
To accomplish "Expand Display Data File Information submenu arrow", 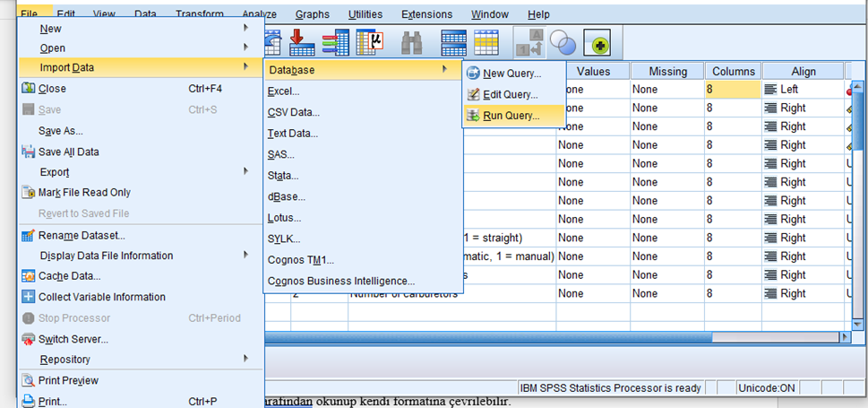I will coord(245,255).
